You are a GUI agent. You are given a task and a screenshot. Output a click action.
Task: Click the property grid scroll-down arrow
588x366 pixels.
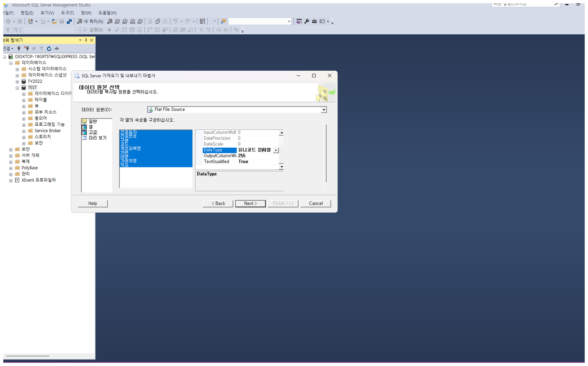pos(281,167)
